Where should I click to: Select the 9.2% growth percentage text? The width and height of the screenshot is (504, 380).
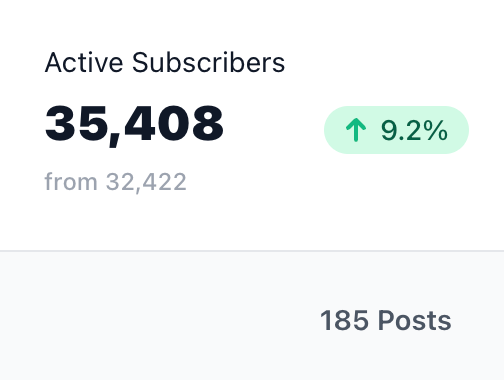pyautogui.click(x=414, y=130)
